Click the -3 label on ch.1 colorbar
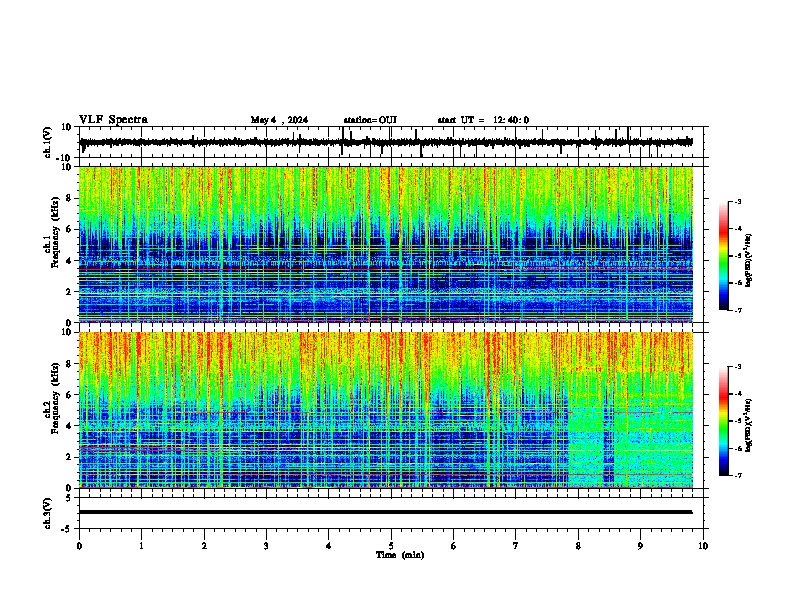Viewport: 792px width, 612px height. [x=737, y=202]
